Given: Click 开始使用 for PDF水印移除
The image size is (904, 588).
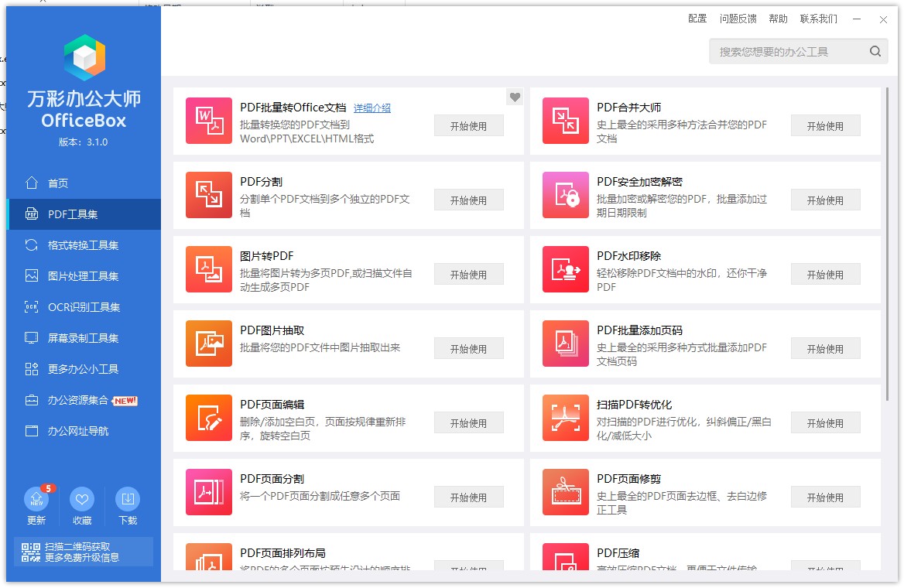Looking at the screenshot, I should (826, 275).
